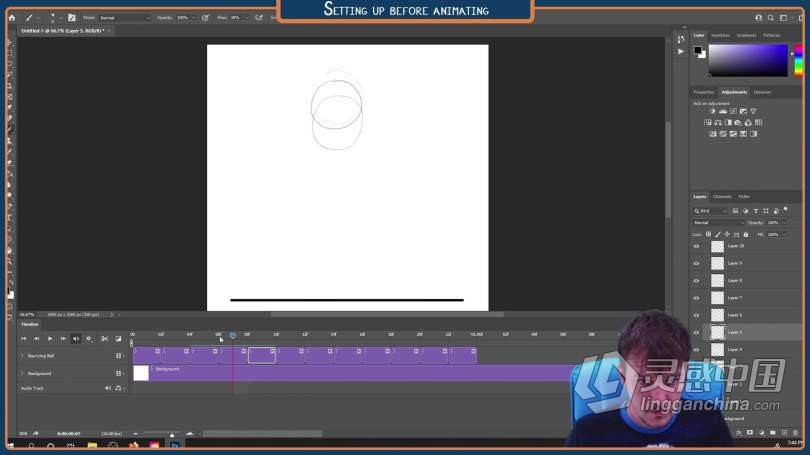Open Bouncing Ball track filmstrip menu
Image resolution: width=810 pixels, height=455 pixels.
119,356
